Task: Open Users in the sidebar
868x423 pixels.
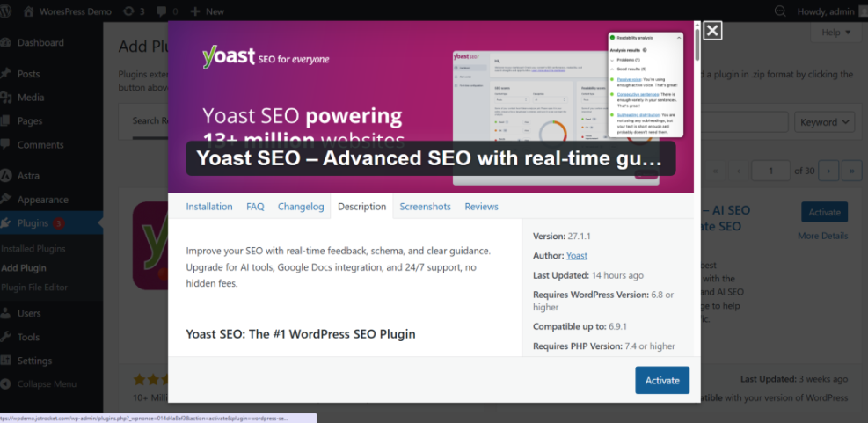Action: click(x=29, y=313)
